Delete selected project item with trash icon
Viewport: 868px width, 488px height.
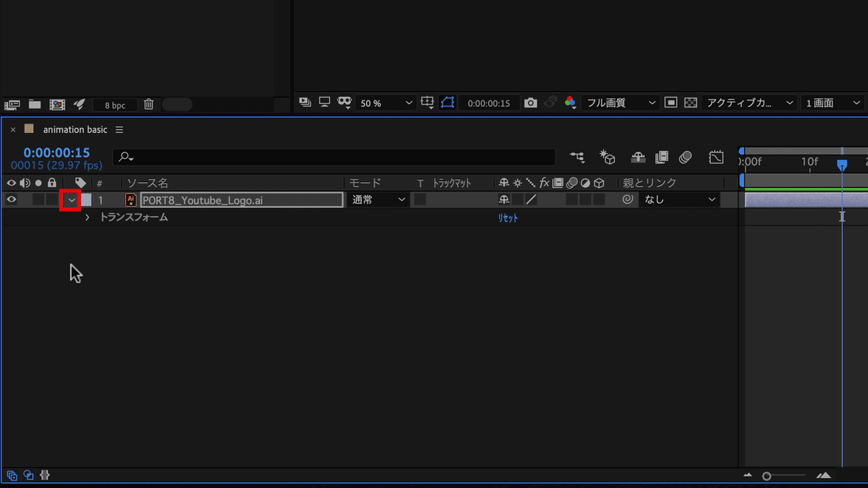click(x=148, y=104)
